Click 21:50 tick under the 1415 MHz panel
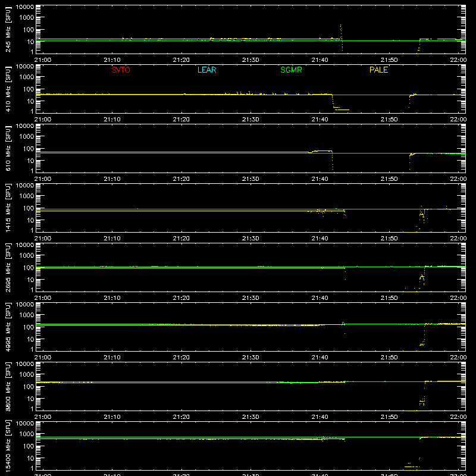476x476 pixels. tap(389, 239)
